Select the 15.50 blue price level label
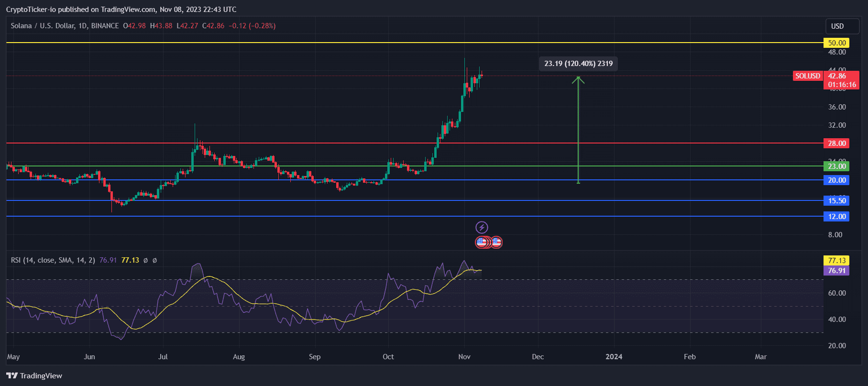Image resolution: width=868 pixels, height=386 pixels. point(836,201)
